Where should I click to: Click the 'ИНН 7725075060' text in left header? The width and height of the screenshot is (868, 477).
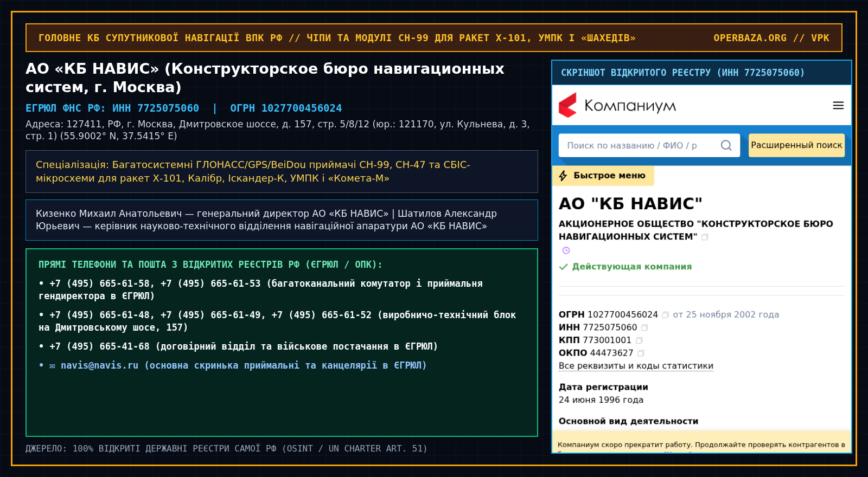[156, 108]
